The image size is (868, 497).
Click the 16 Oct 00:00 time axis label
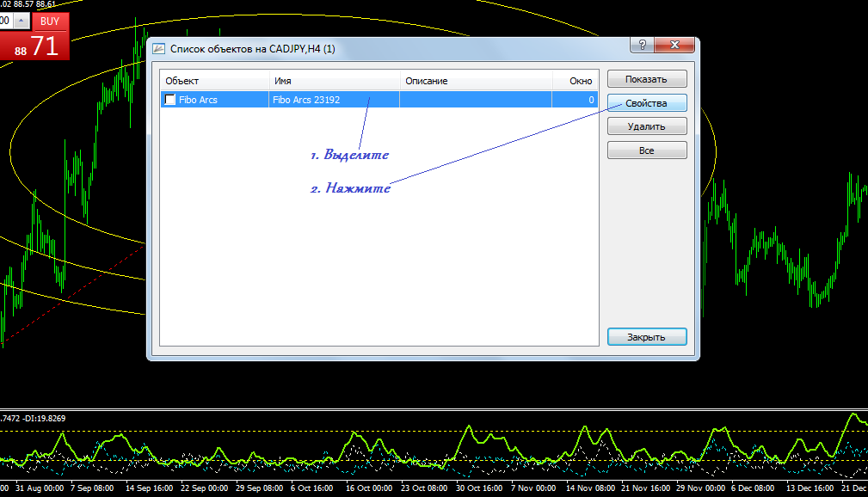[369, 488]
